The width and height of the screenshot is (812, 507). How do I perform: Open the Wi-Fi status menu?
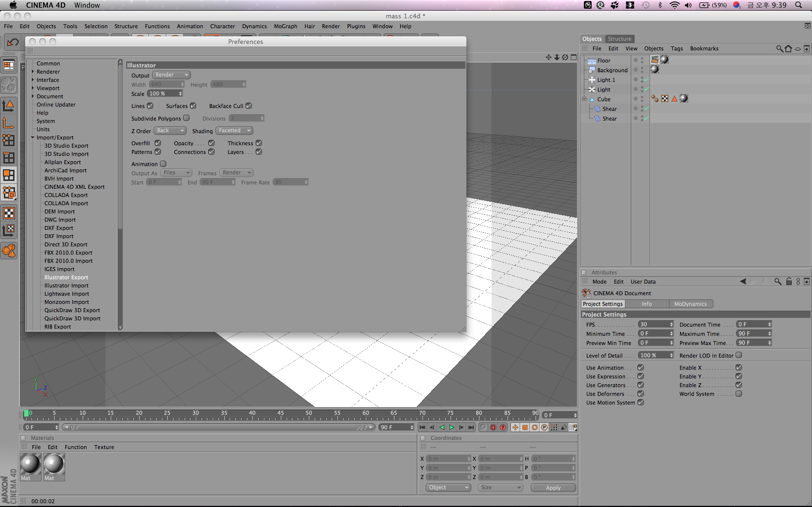674,5
